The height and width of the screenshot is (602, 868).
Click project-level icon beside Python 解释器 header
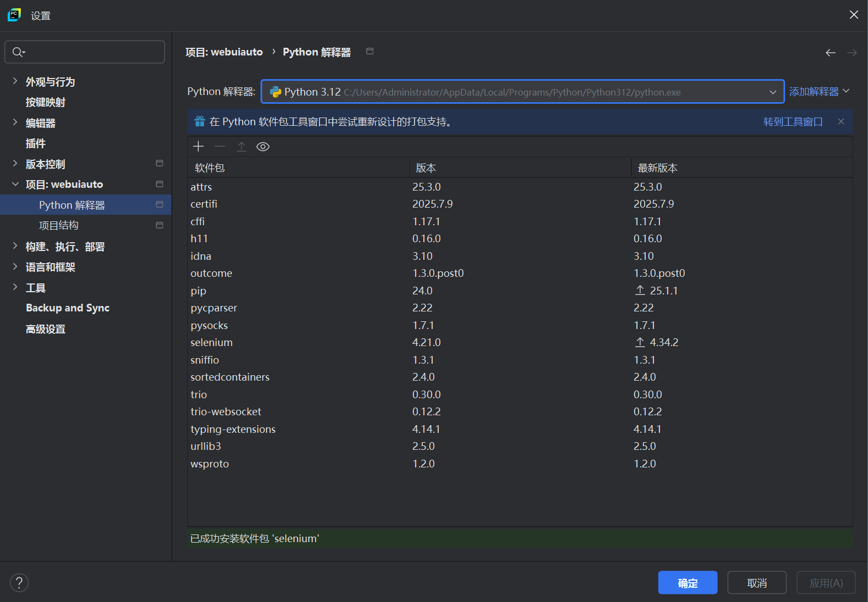point(370,51)
